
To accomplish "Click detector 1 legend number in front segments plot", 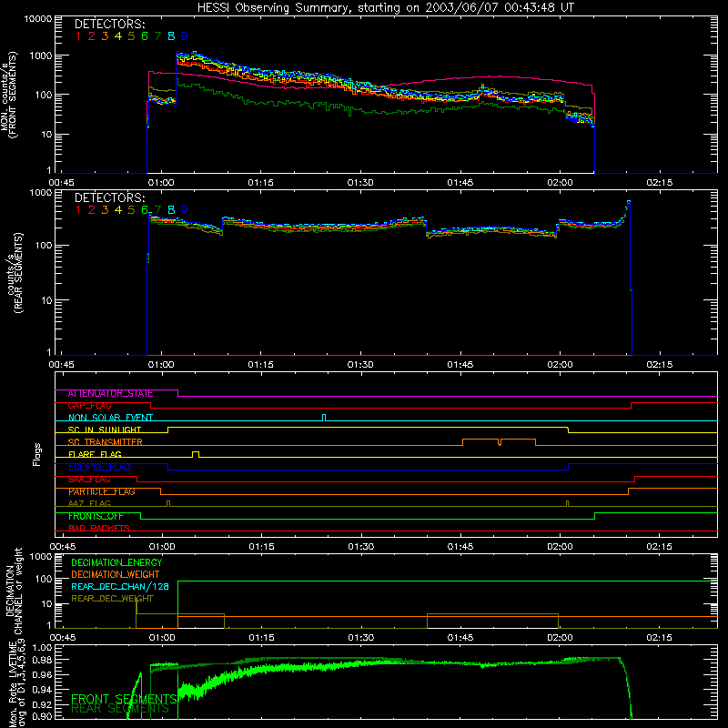I will pos(78,36).
